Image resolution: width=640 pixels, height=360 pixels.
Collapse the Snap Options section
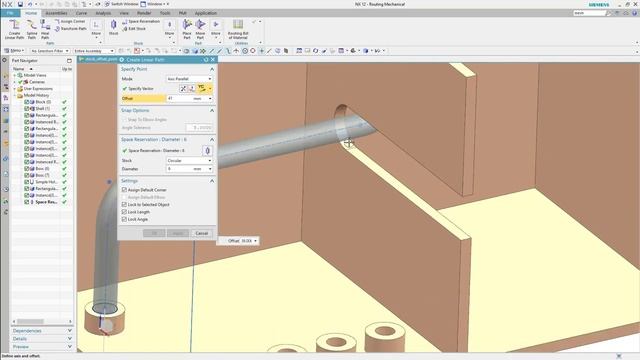click(x=212, y=111)
